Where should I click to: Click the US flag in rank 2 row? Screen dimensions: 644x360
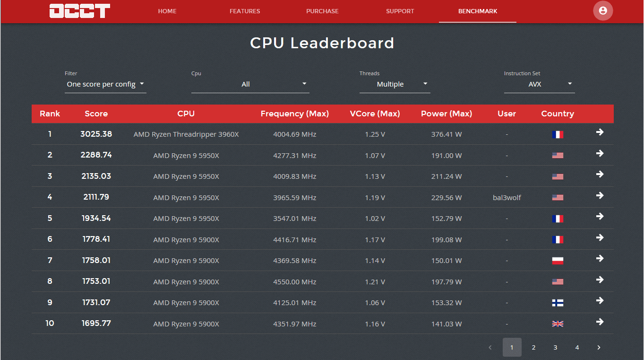pyautogui.click(x=558, y=156)
